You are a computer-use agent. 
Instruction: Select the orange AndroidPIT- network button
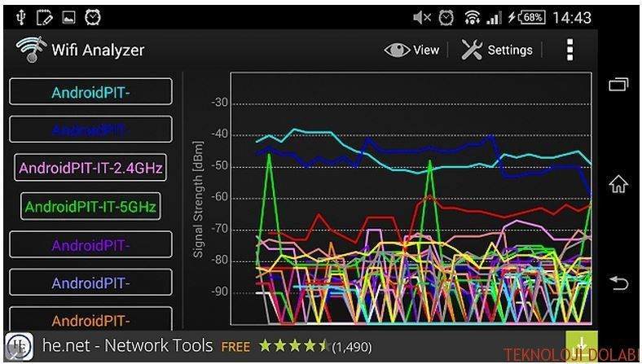point(90,318)
